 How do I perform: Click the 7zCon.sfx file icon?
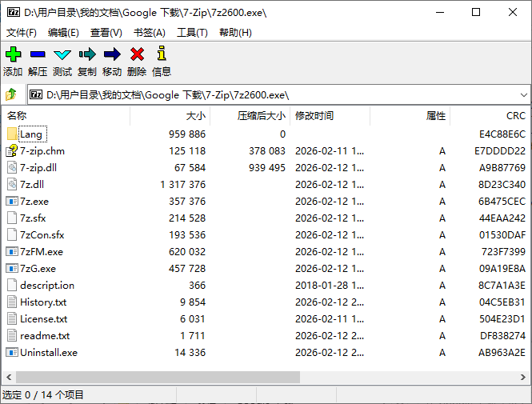click(x=12, y=234)
